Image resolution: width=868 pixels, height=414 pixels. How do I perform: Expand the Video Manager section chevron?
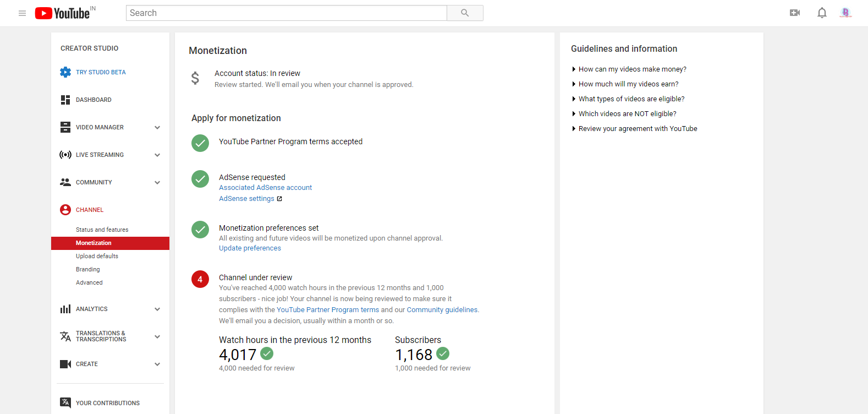157,127
